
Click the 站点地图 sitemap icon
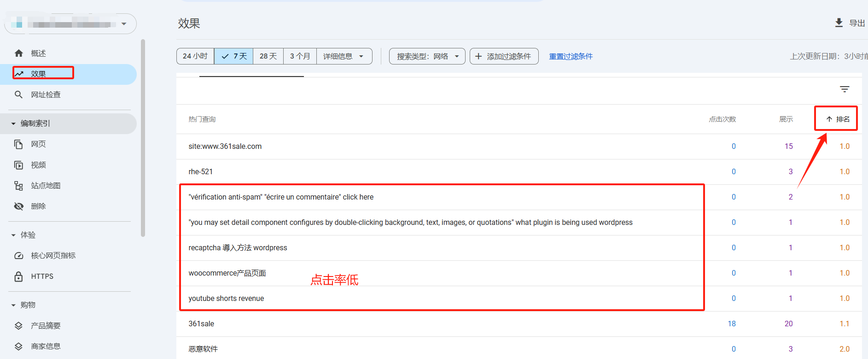pos(19,186)
